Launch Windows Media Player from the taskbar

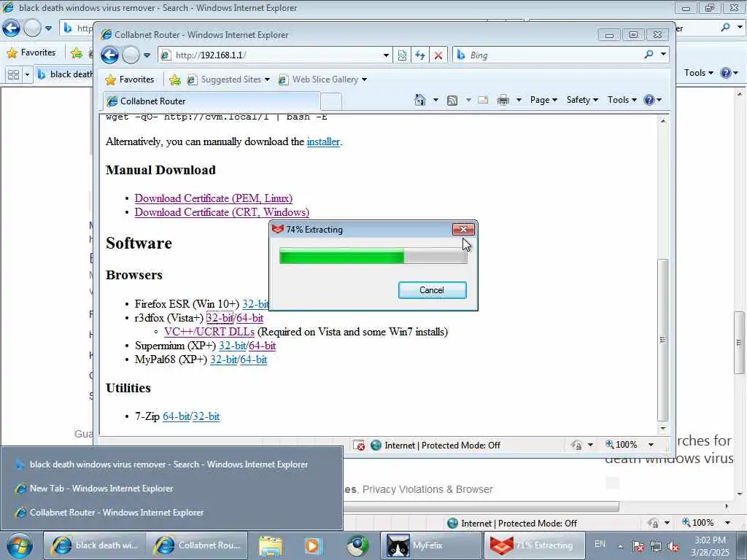point(313,545)
